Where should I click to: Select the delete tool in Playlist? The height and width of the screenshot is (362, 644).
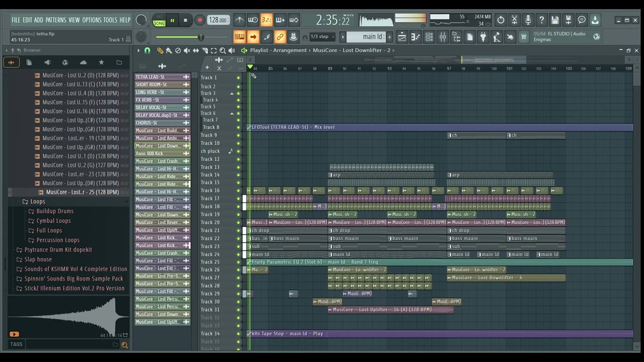(178, 50)
